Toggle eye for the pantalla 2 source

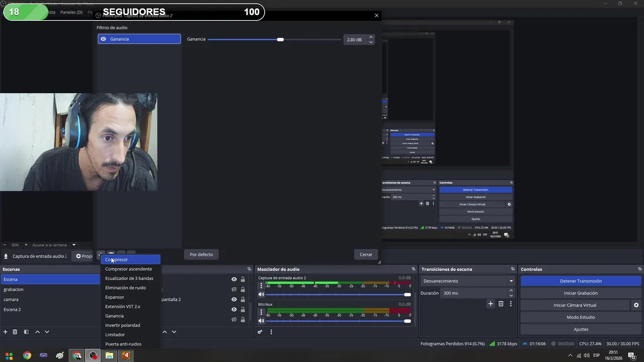click(x=234, y=299)
